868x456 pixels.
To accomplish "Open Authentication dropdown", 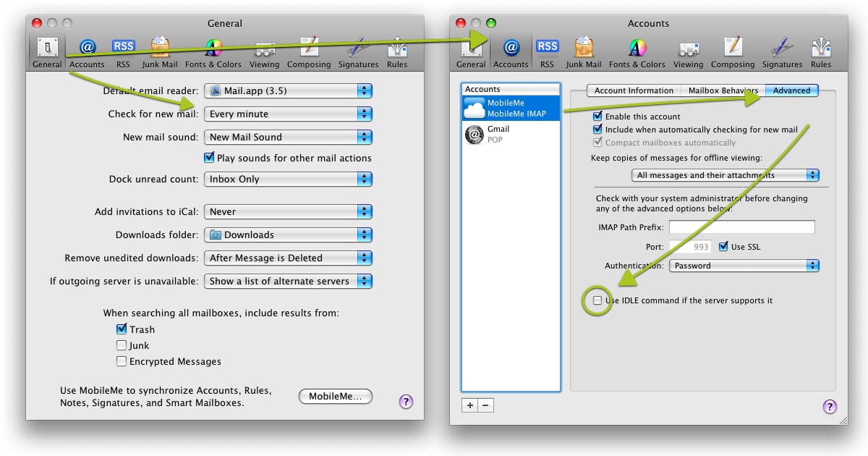I will click(x=744, y=266).
